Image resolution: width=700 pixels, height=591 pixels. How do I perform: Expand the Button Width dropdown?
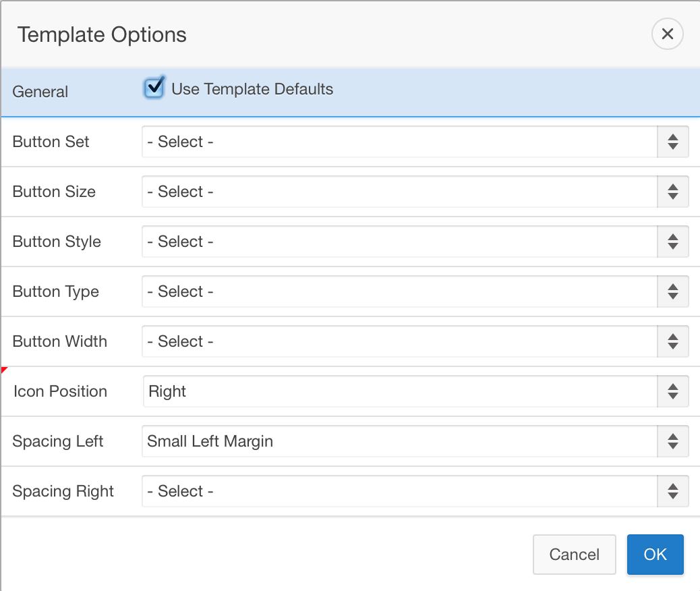coord(399,341)
